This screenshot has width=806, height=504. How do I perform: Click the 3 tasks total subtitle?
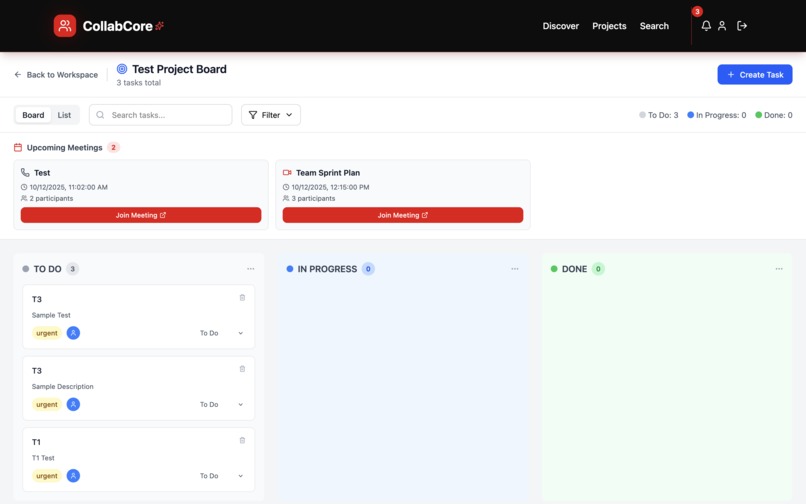pos(138,83)
